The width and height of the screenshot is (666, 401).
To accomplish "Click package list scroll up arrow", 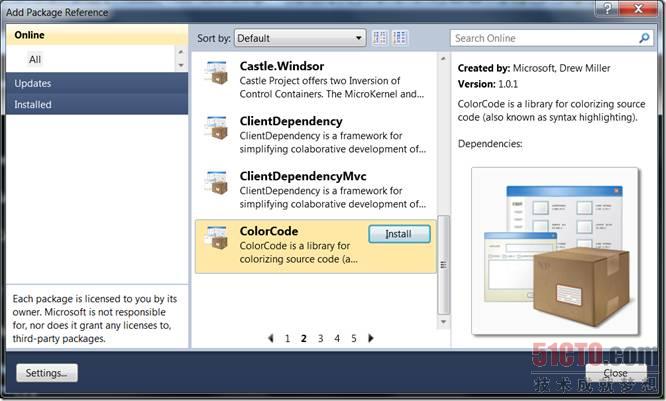I will [443, 59].
